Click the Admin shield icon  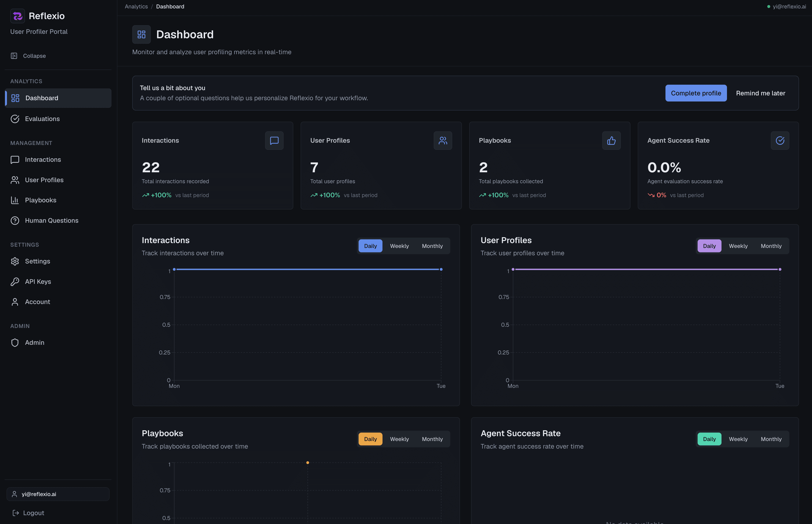15,343
